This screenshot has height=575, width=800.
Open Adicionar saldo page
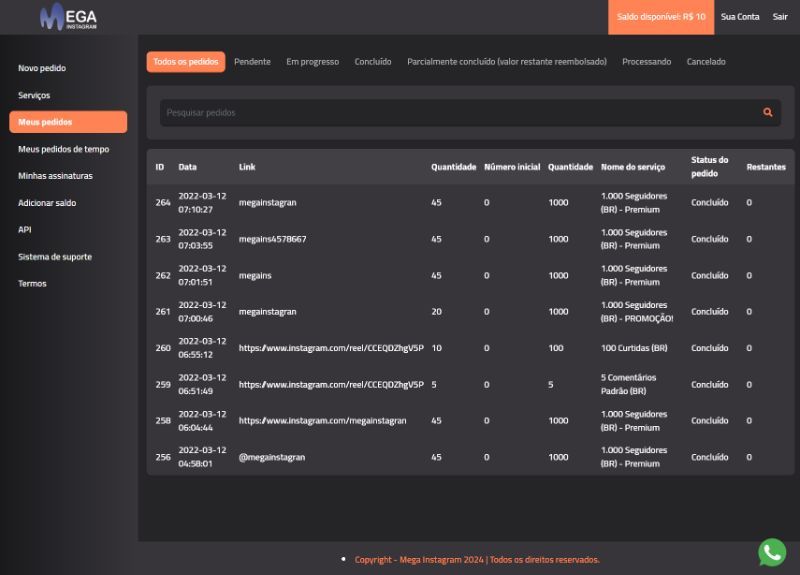tap(47, 203)
